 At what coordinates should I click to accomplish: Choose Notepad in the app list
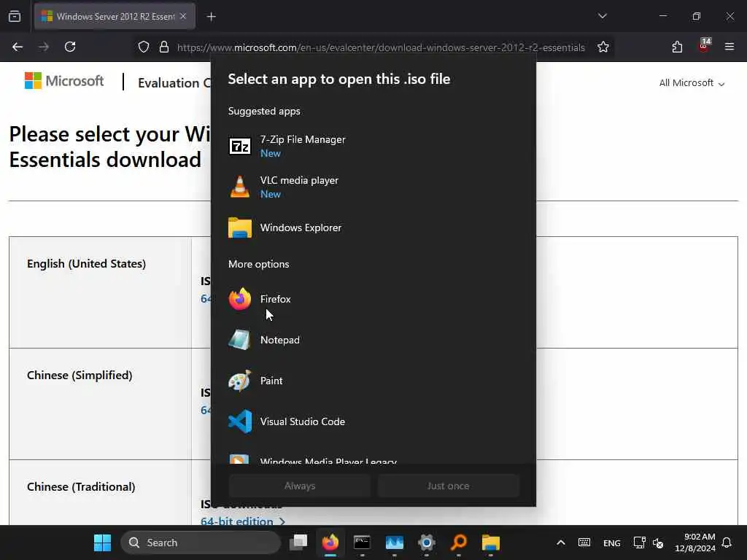tap(373, 340)
